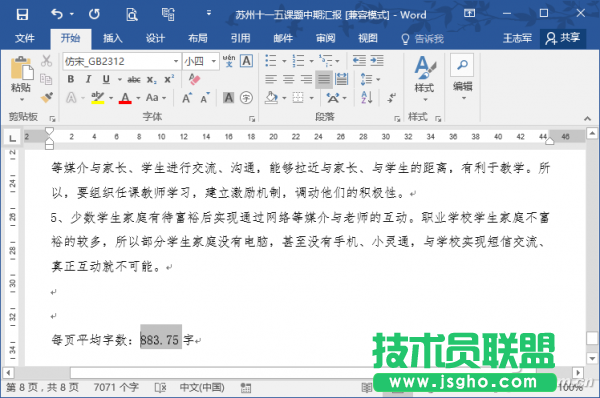Open the borders dropdown arrow
The height and width of the screenshot is (398, 600).
pyautogui.click(x=311, y=98)
